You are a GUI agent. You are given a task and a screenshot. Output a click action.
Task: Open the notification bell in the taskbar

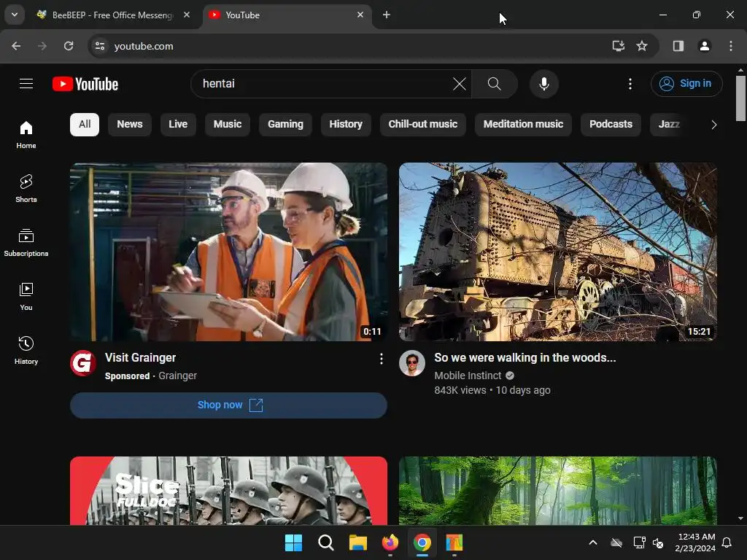click(727, 542)
